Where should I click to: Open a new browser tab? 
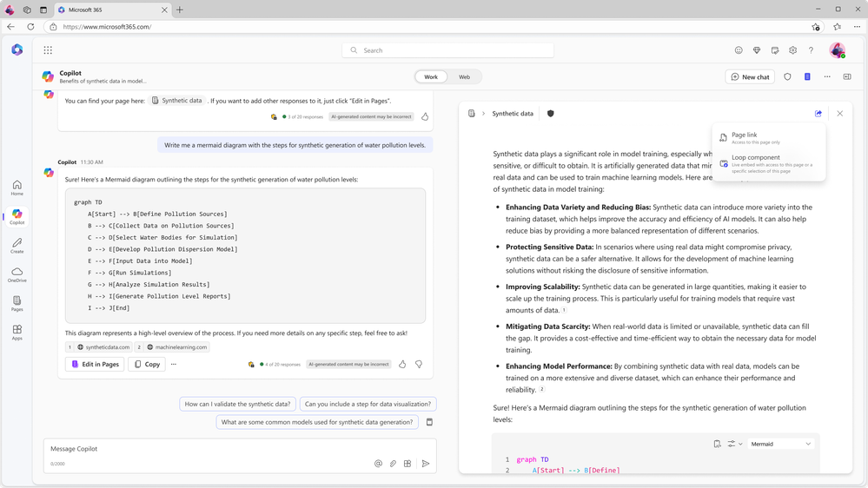179,10
